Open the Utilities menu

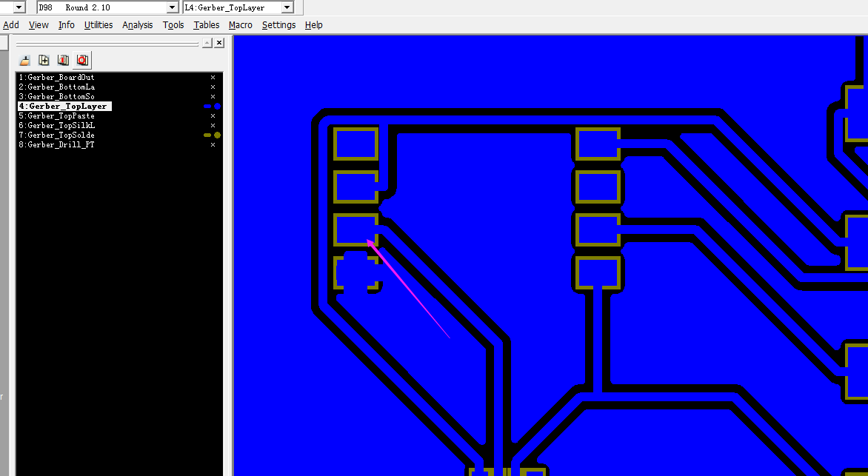pyautogui.click(x=98, y=25)
